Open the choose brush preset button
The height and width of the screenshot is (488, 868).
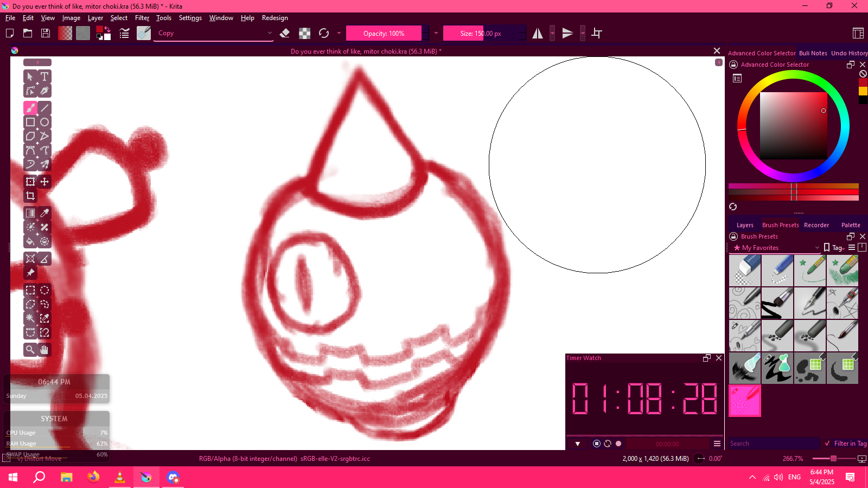point(144,33)
